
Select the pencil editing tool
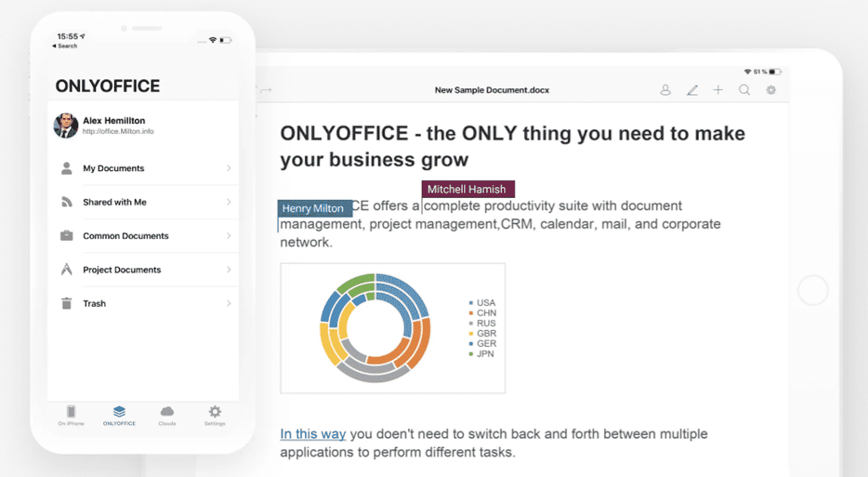[692, 90]
